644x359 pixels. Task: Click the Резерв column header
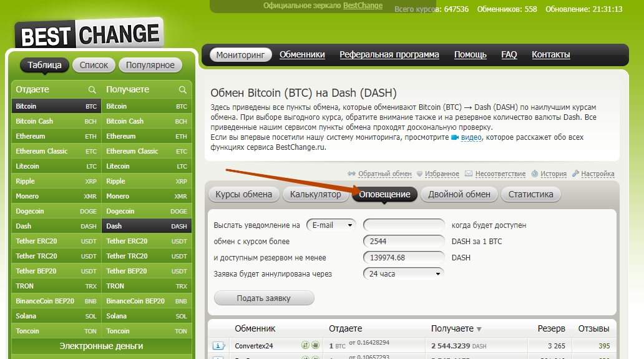coord(551,328)
